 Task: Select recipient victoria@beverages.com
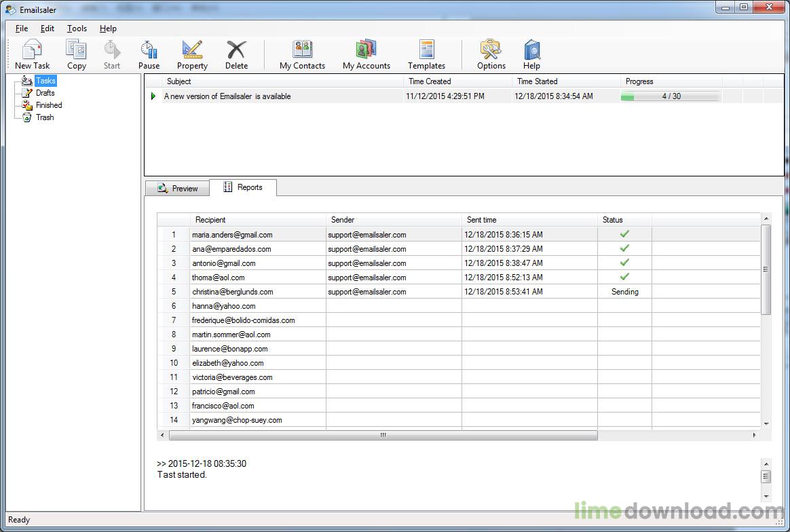[232, 377]
